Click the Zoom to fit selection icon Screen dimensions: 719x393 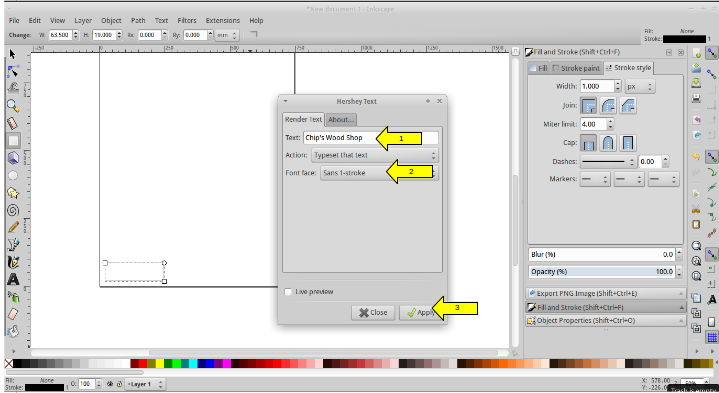pyautogui.click(x=696, y=246)
